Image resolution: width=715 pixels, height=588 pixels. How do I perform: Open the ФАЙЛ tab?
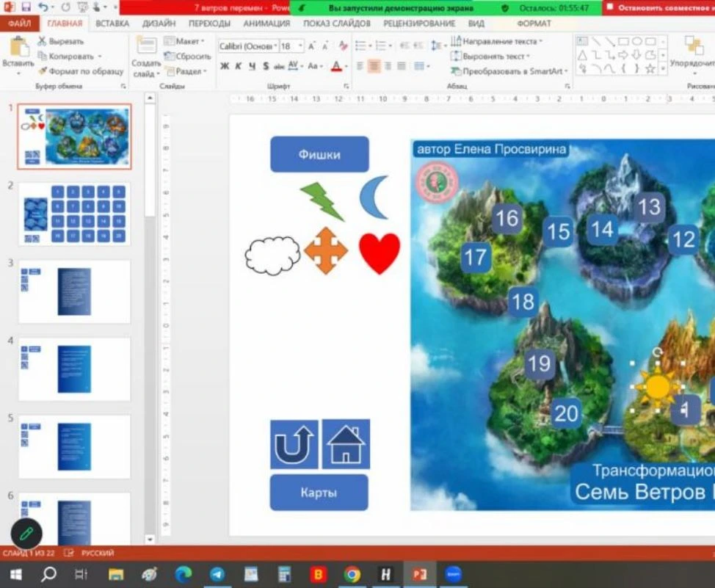20,23
